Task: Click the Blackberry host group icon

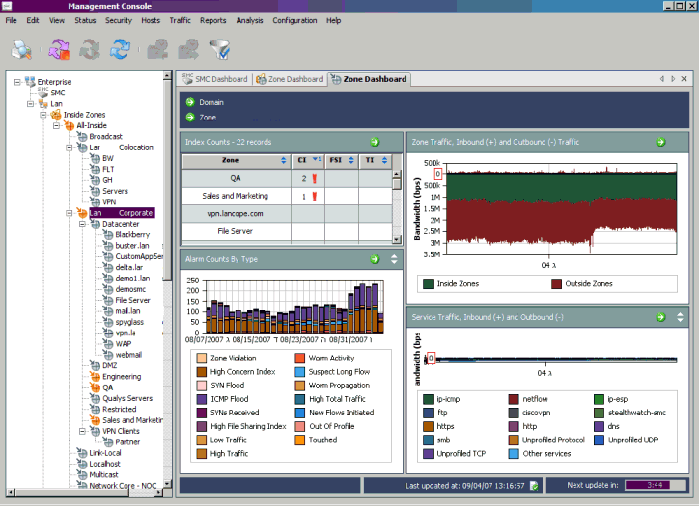Action: click(108, 234)
